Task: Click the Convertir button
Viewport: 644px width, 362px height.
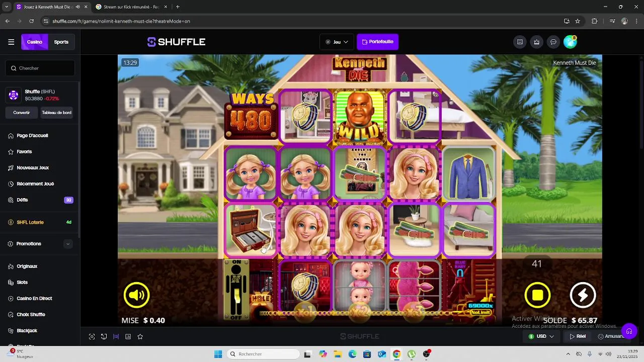Action: click(x=22, y=113)
